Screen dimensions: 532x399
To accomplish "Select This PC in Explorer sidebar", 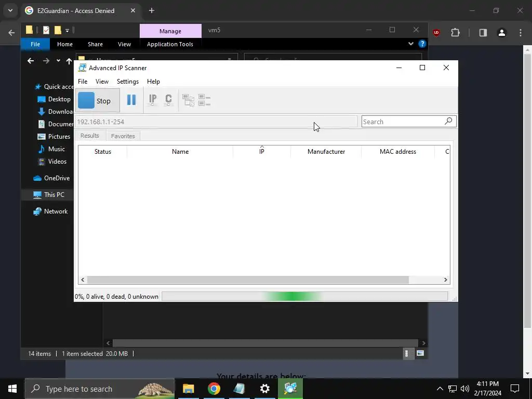I will (x=47, y=195).
